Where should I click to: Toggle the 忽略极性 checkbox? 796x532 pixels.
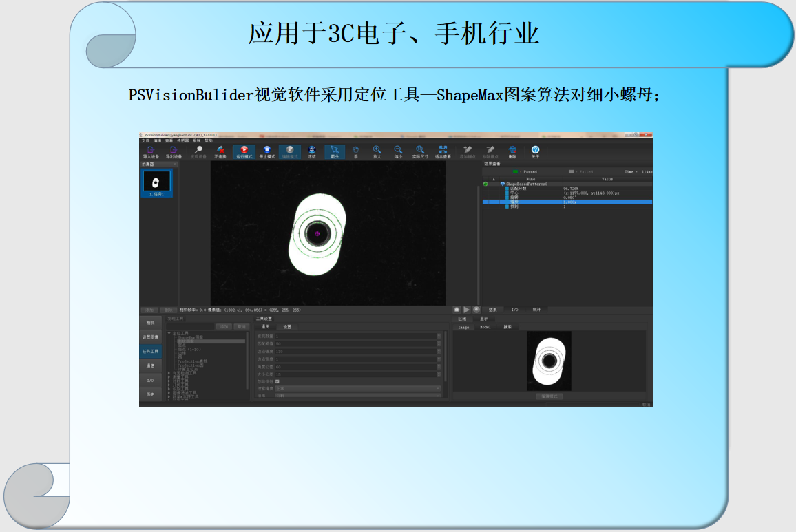277,381
